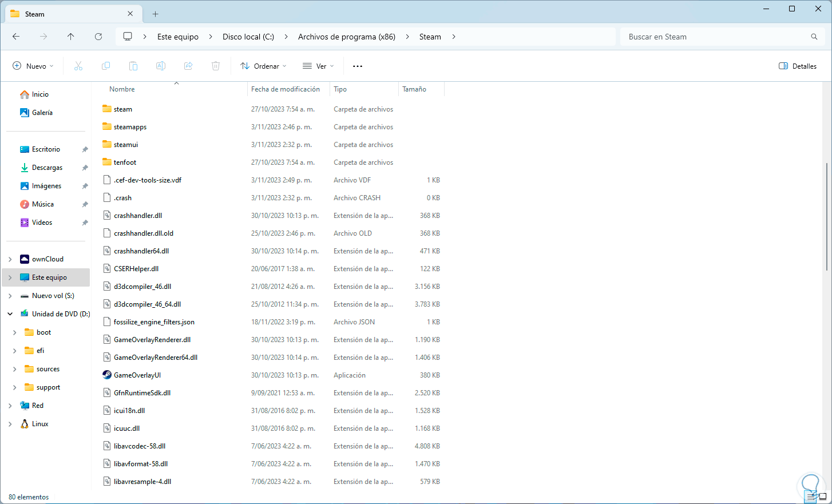Open the Imágenes quick access folder
This screenshot has height=504, width=832.
tap(46, 186)
